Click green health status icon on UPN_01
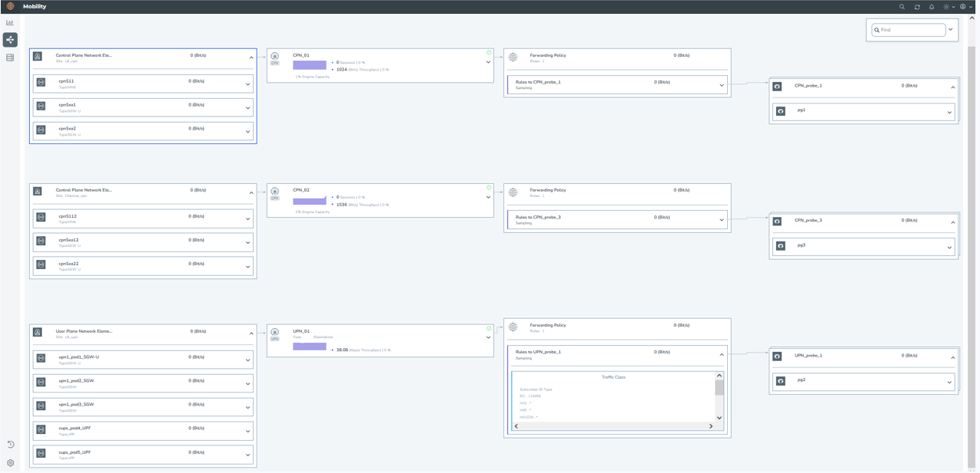This screenshot has height=473, width=980. click(489, 329)
